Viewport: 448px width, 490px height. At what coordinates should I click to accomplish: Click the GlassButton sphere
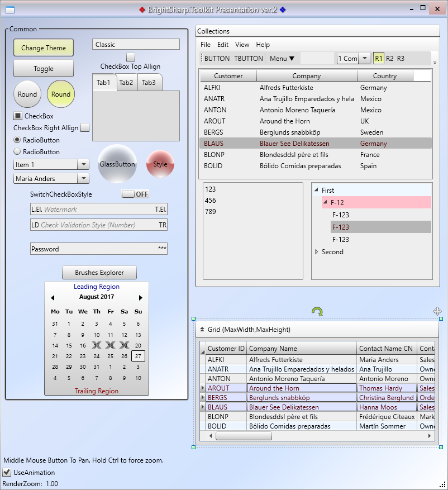tap(117, 164)
